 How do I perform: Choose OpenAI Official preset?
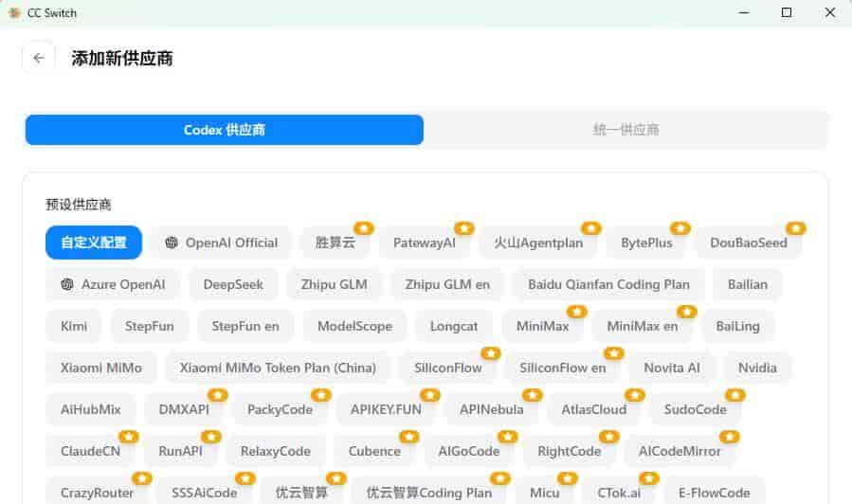(x=221, y=243)
